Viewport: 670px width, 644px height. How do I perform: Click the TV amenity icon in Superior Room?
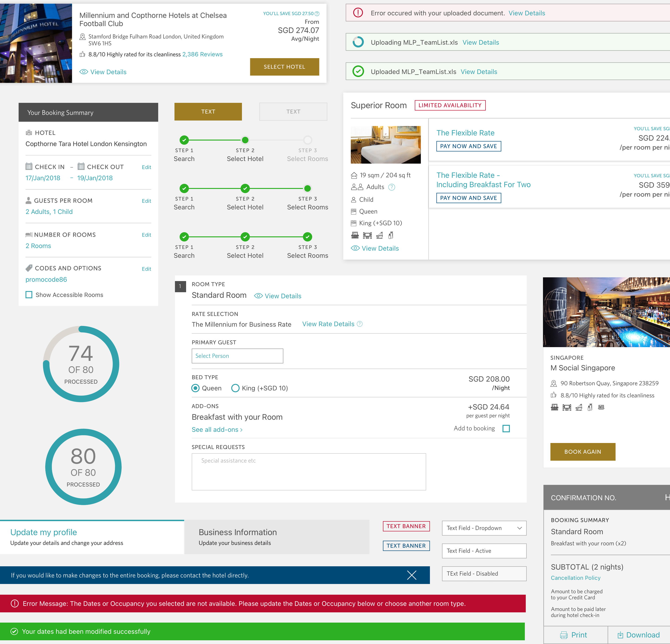click(x=368, y=235)
